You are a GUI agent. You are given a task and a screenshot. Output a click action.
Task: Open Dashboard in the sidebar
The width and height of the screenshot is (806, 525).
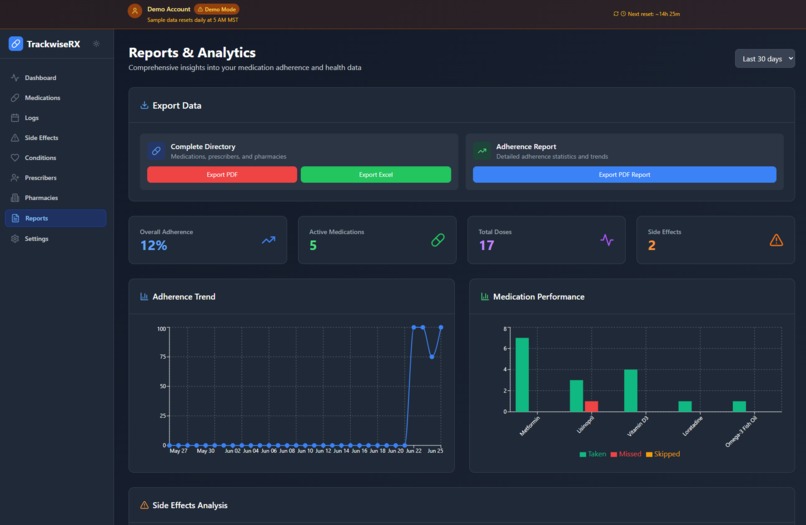(x=56, y=78)
